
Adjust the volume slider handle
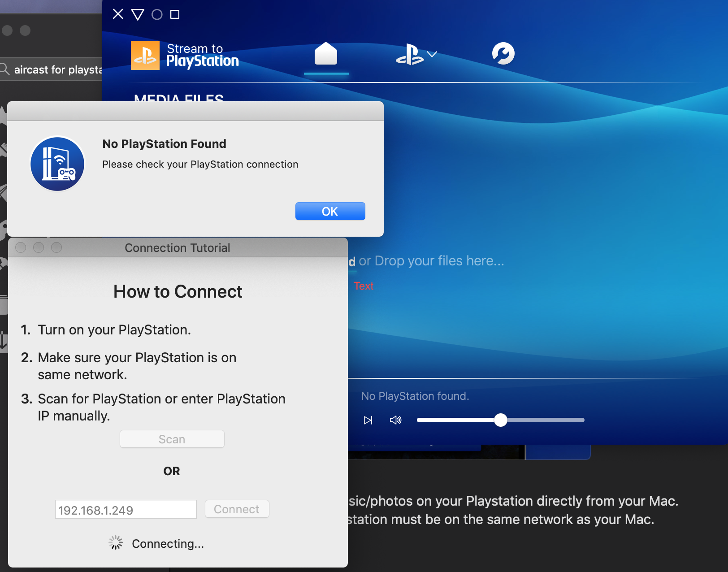(x=501, y=420)
